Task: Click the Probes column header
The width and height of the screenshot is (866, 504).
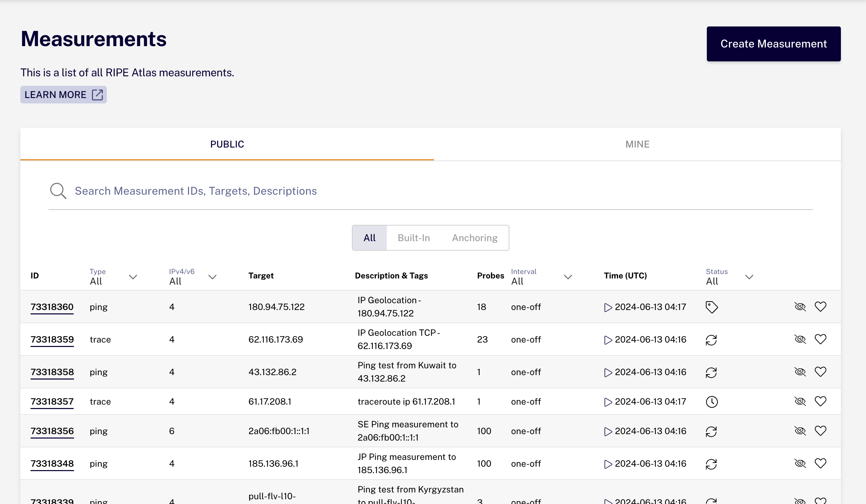Action: tap(490, 275)
